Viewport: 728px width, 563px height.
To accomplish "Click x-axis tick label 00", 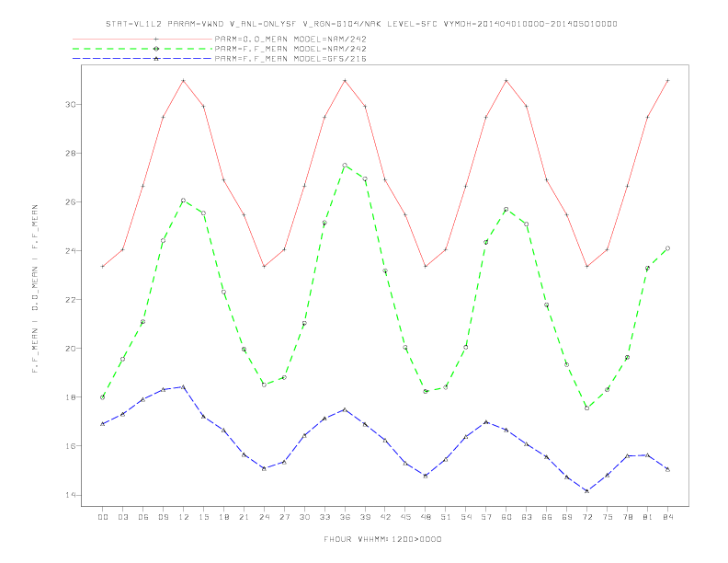I will tap(103, 517).
